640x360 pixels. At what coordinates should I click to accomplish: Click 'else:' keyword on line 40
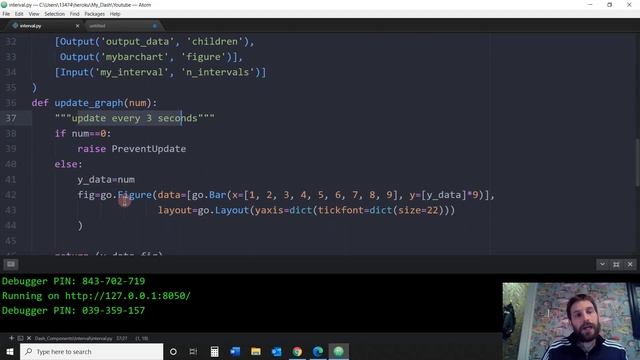tap(69, 164)
